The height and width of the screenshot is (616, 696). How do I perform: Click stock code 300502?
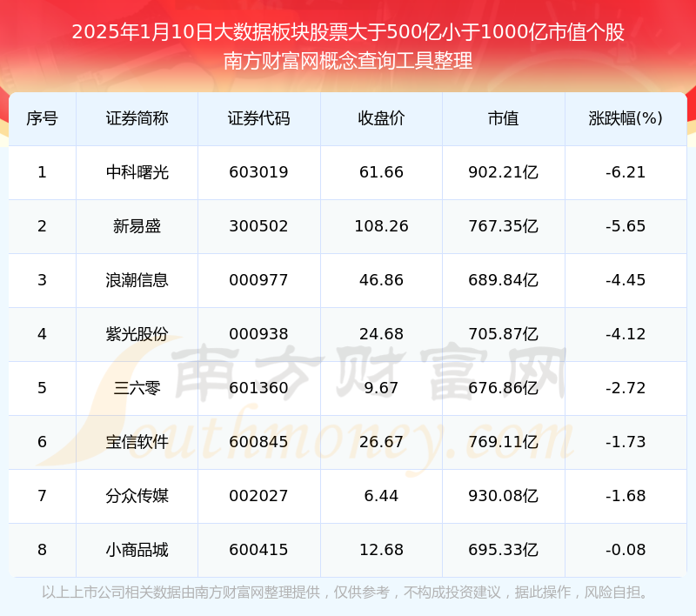pos(258,226)
